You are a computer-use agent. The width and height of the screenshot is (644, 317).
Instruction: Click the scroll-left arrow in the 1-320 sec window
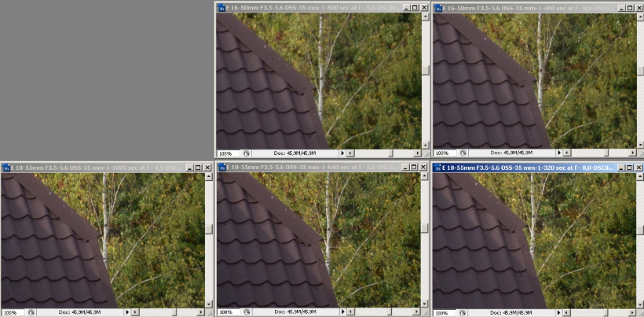(x=567, y=312)
